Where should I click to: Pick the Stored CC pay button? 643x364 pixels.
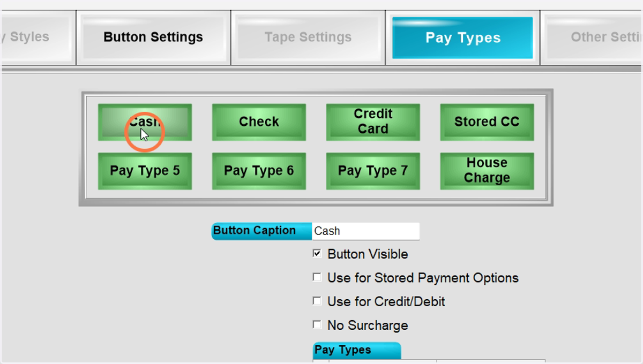[487, 122]
